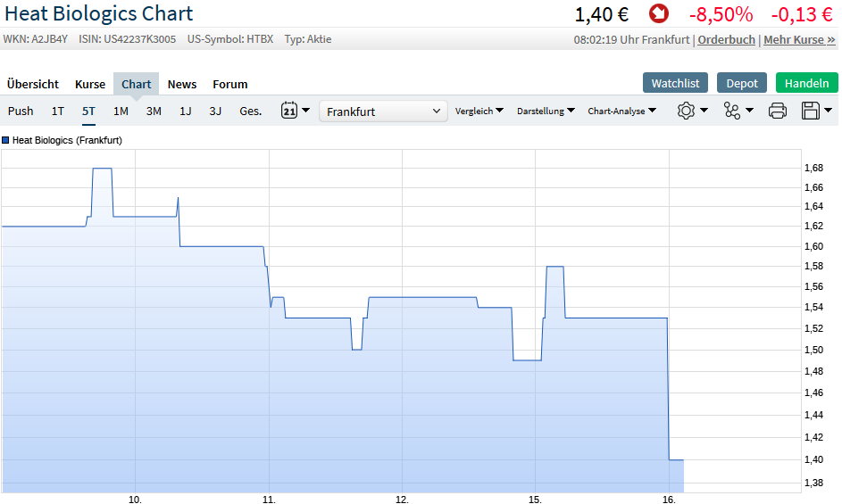Open the Frankfurt exchange dropdown
The width and height of the screenshot is (842, 504).
tap(383, 112)
